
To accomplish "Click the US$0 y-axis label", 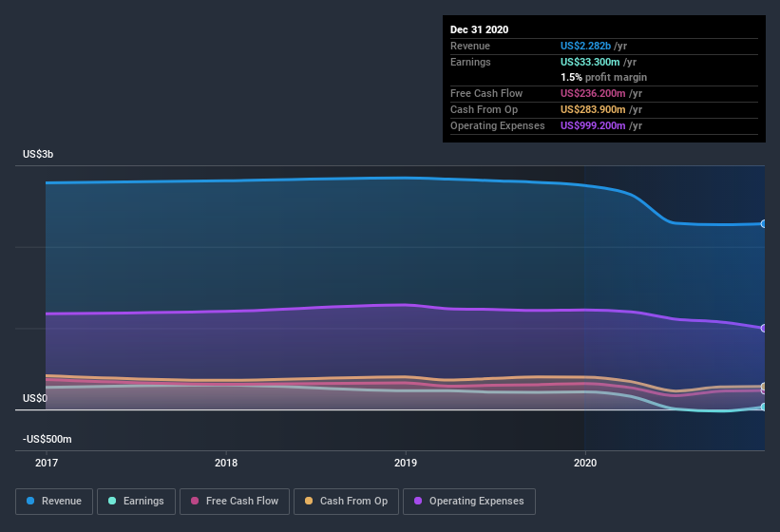I will click(x=35, y=398).
